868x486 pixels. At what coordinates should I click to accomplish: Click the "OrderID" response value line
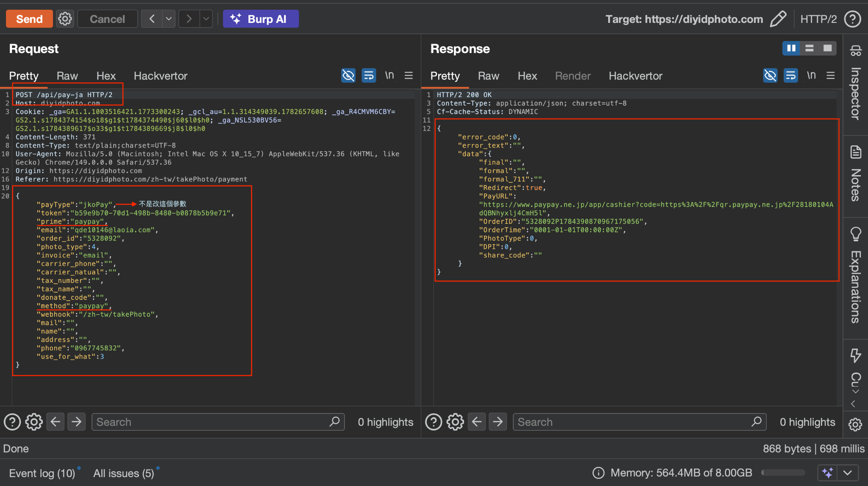(563, 221)
